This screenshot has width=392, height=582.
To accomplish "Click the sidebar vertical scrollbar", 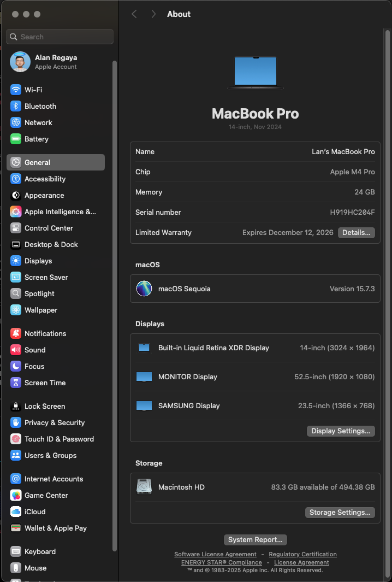I will tap(115, 306).
